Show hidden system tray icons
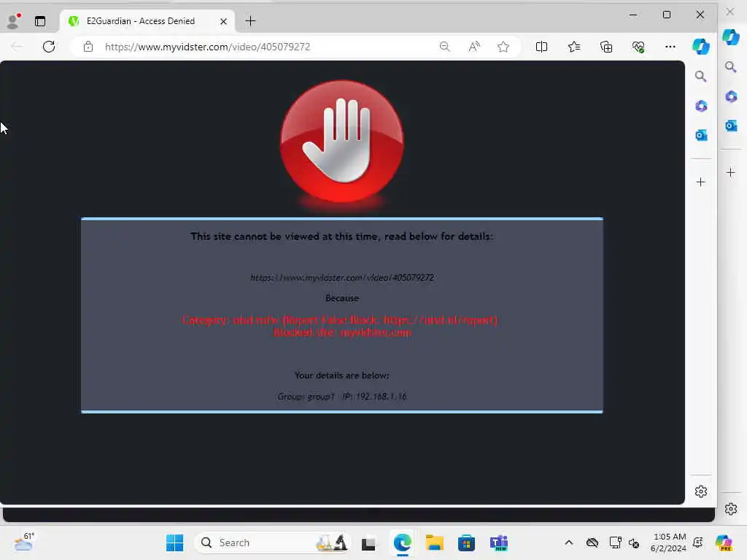The height and width of the screenshot is (560, 747). pos(569,542)
